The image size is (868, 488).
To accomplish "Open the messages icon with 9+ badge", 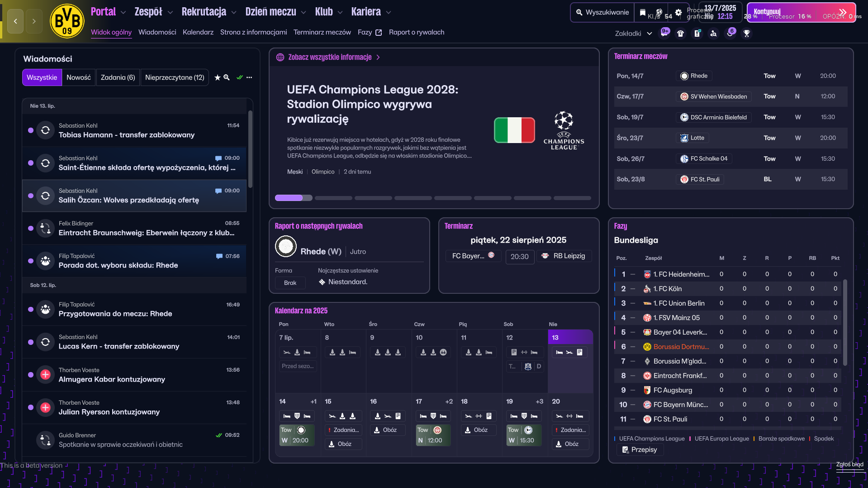I will coord(664,33).
